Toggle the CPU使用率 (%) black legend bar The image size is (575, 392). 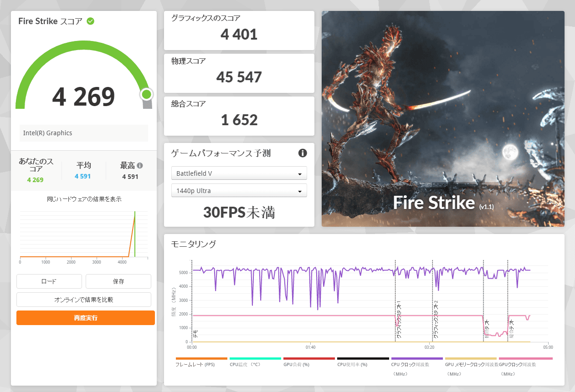(363, 359)
